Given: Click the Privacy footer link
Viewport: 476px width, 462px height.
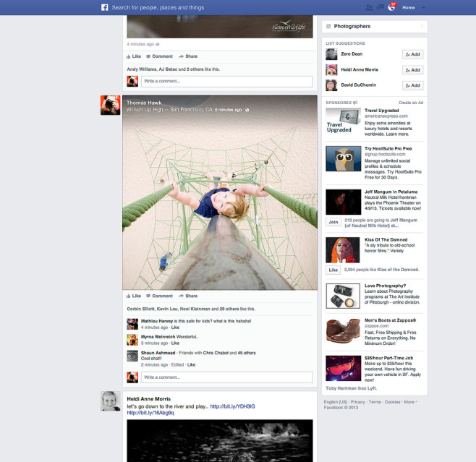Looking at the screenshot, I should (x=357, y=402).
